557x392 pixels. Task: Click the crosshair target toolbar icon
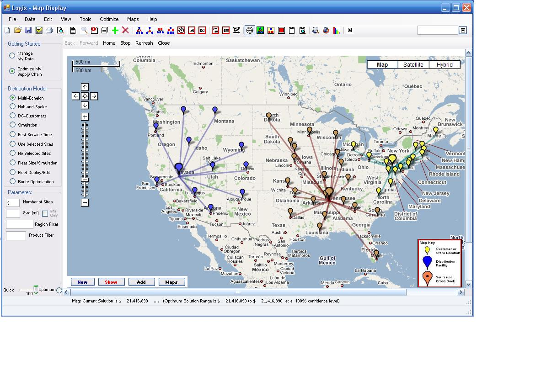250,31
